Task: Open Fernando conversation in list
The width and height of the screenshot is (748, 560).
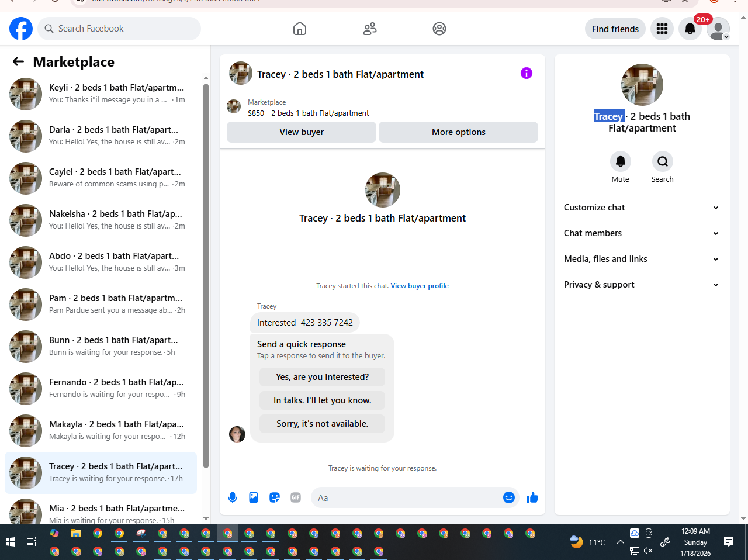Action: [x=101, y=389]
